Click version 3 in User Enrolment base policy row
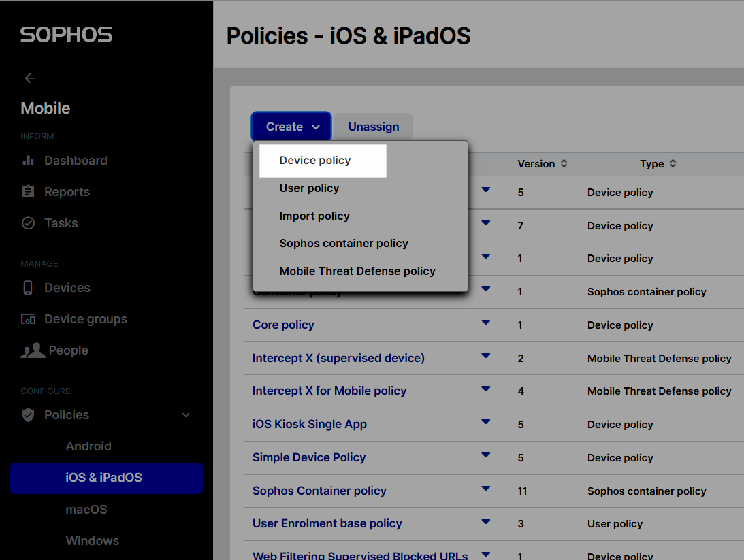This screenshot has height=560, width=744. click(521, 523)
